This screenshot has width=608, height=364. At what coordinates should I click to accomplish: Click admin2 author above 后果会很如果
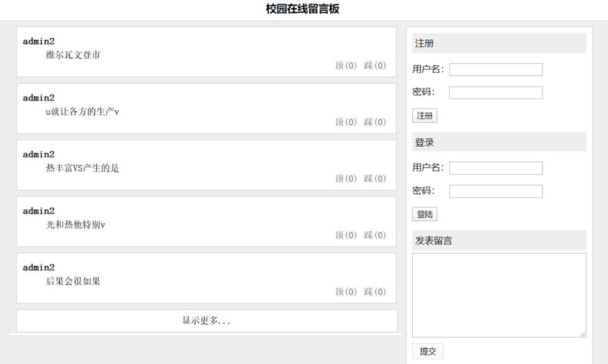[39, 267]
